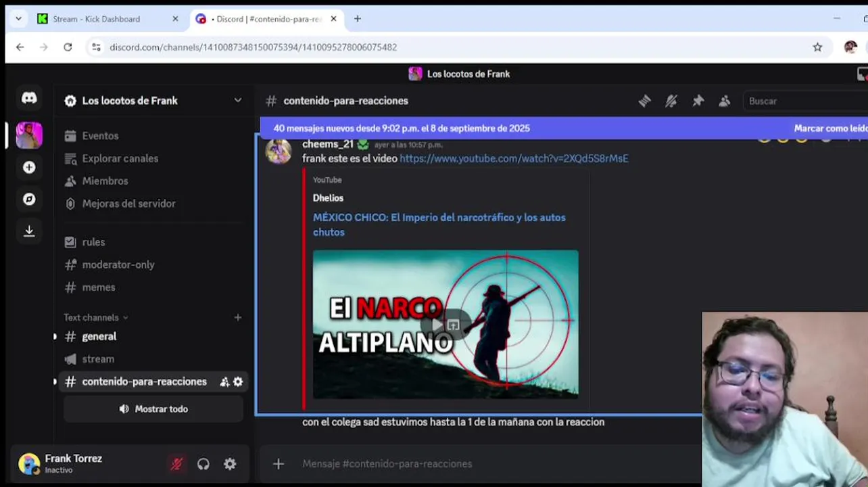Click Dhelios channel name in embed
The height and width of the screenshot is (487, 868).
click(x=328, y=198)
